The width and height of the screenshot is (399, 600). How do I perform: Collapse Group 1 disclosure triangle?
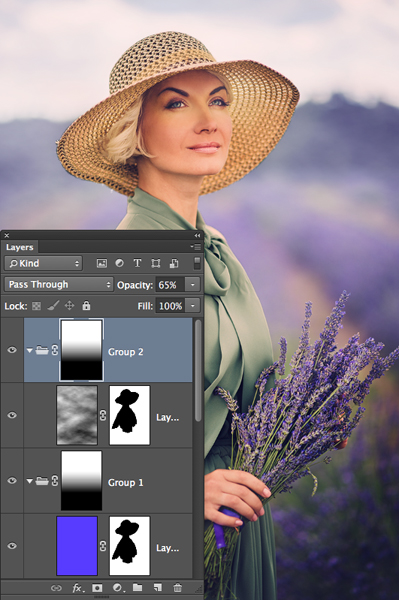tap(29, 481)
